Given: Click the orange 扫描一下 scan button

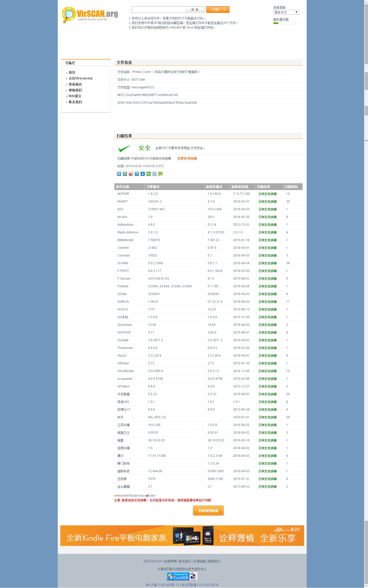Looking at the screenshot, I should click(x=218, y=10).
